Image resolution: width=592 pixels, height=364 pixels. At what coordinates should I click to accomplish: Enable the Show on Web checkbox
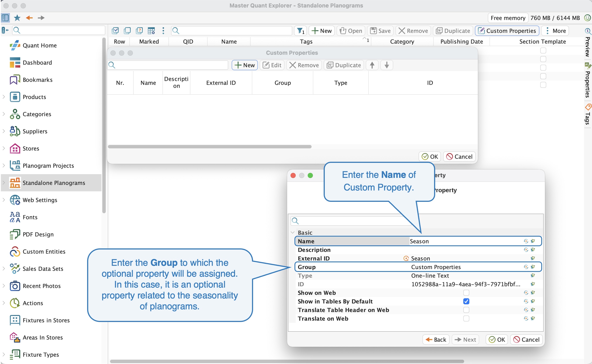(x=466, y=293)
